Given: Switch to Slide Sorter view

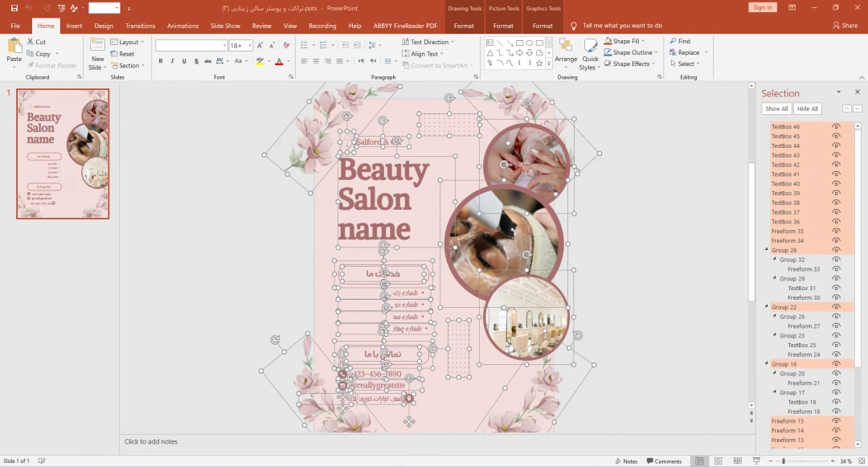Looking at the screenshot, I should pos(719,461).
